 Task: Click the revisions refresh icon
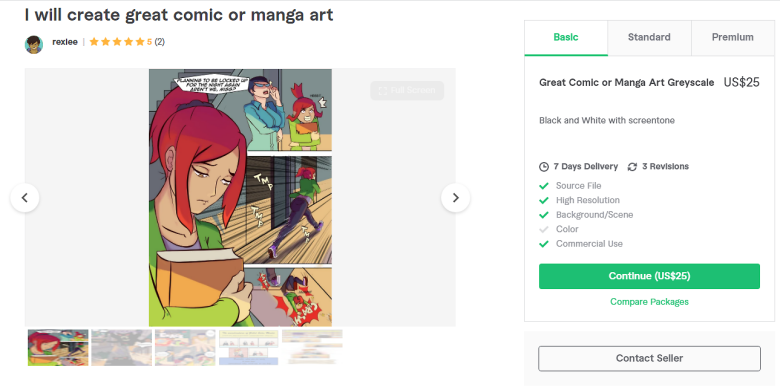tap(632, 167)
